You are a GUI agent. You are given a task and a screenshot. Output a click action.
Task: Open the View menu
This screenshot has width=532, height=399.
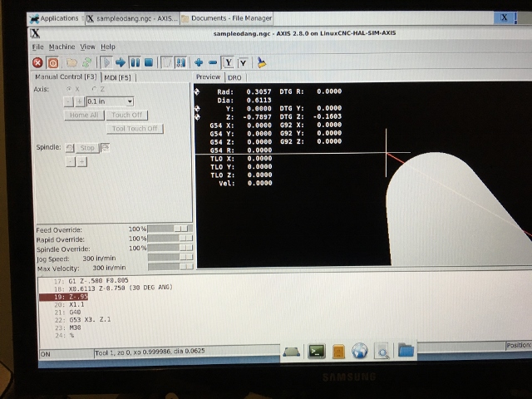click(87, 47)
